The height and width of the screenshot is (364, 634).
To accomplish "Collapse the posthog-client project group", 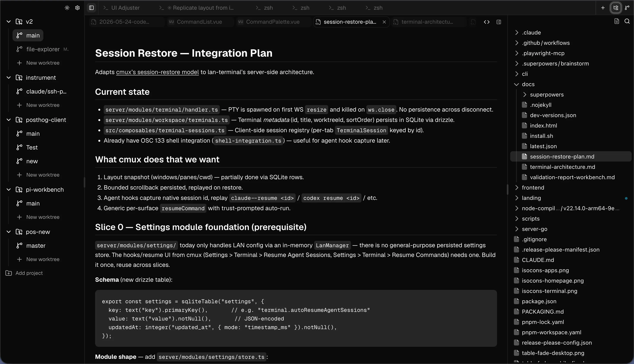I will [8, 120].
